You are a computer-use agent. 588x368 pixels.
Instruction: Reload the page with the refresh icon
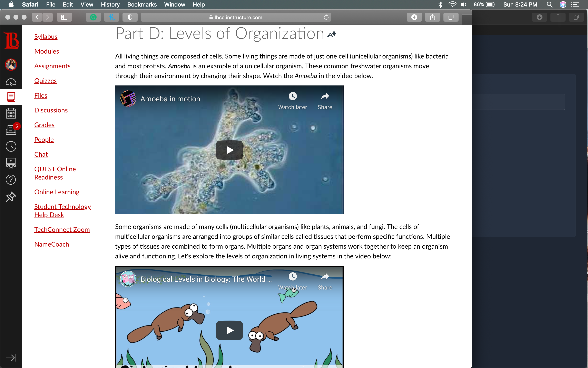click(x=326, y=17)
